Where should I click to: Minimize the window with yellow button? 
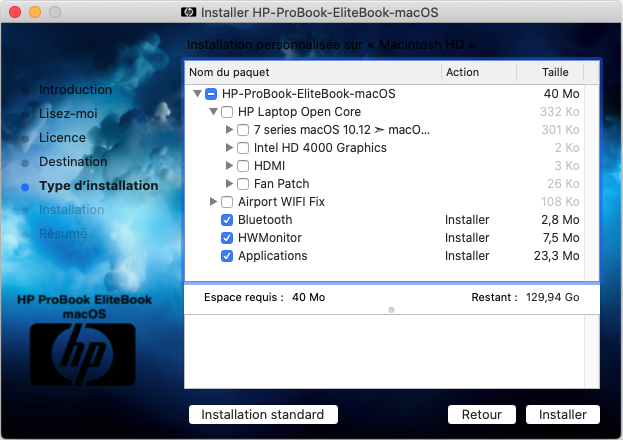click(35, 12)
